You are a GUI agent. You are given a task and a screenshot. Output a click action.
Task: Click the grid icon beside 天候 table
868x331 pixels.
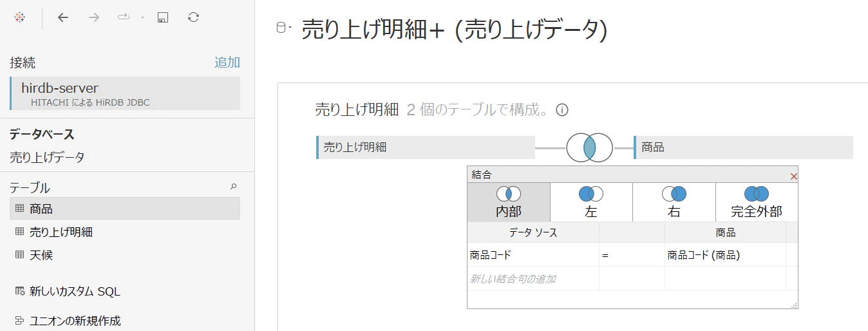(19, 255)
